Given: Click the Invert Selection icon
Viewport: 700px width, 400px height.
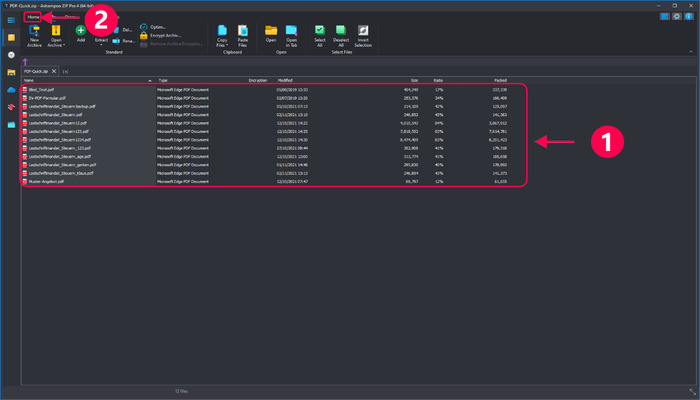Looking at the screenshot, I should pos(363,30).
